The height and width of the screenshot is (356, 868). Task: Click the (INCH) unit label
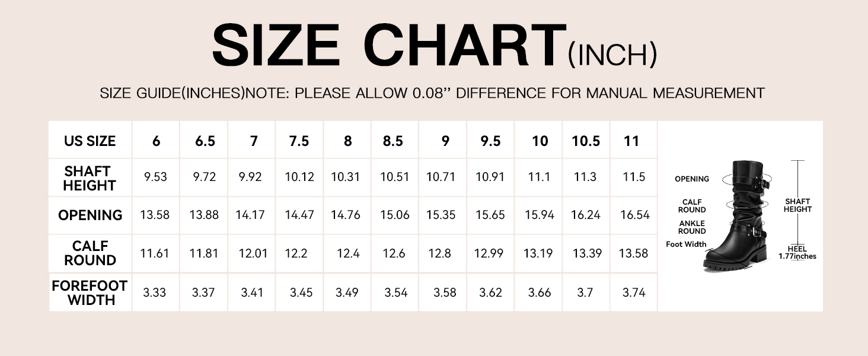tap(612, 55)
